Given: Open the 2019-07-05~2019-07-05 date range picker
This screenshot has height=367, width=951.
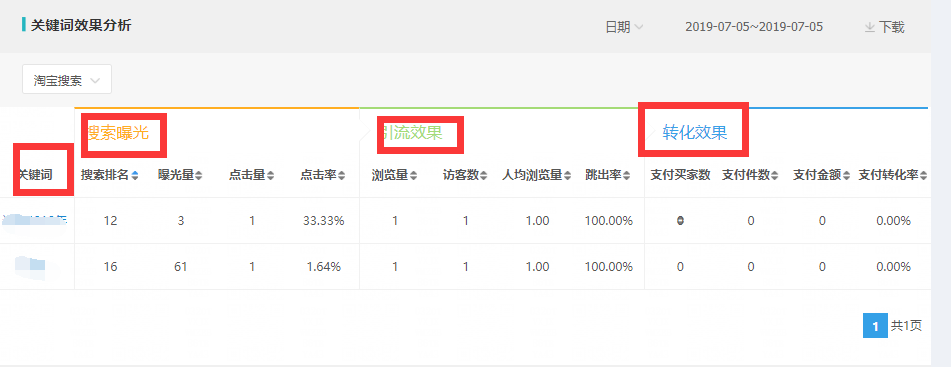Looking at the screenshot, I should pos(754,27).
